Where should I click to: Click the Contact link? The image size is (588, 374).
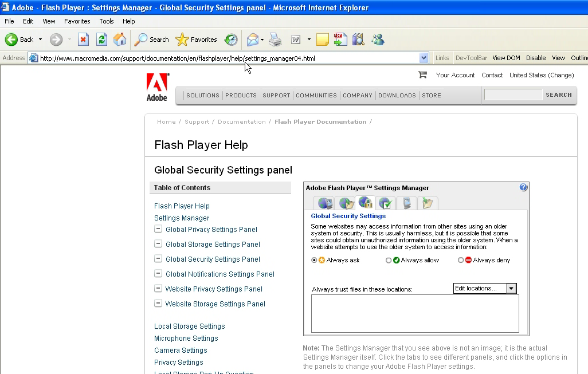(492, 75)
